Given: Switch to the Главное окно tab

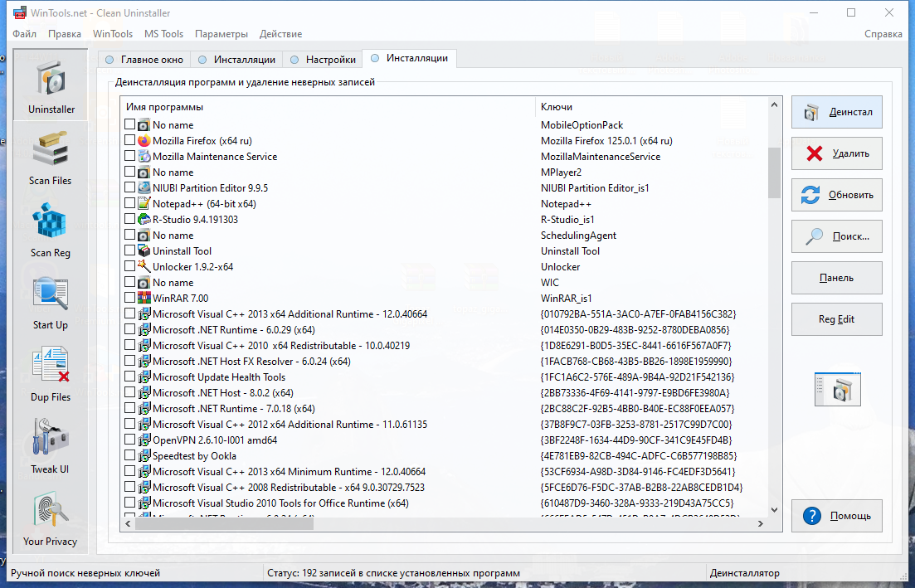Looking at the screenshot, I should 144,60.
